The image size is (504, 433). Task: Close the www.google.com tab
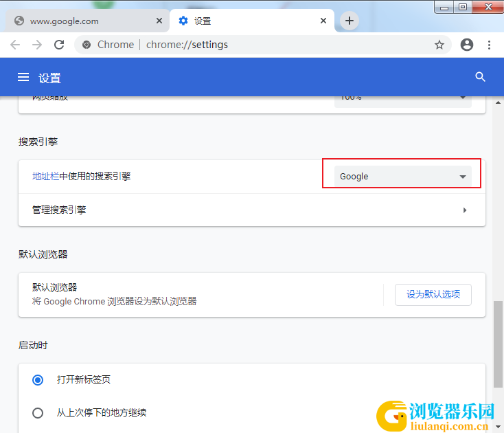(x=159, y=21)
